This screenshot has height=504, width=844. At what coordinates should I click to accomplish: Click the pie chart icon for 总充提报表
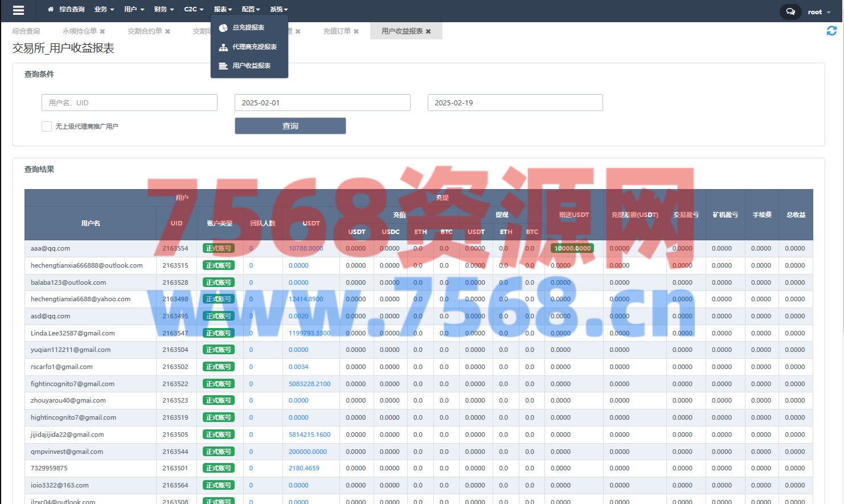(x=223, y=28)
